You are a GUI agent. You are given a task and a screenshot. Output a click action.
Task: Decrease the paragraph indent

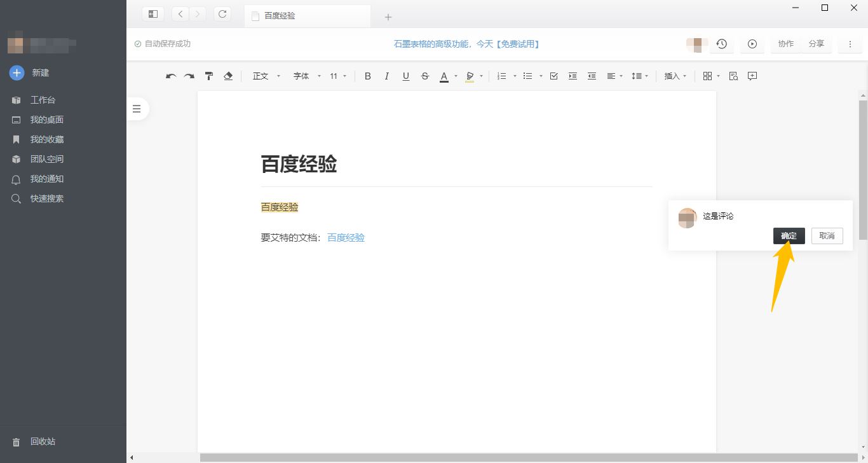point(592,76)
